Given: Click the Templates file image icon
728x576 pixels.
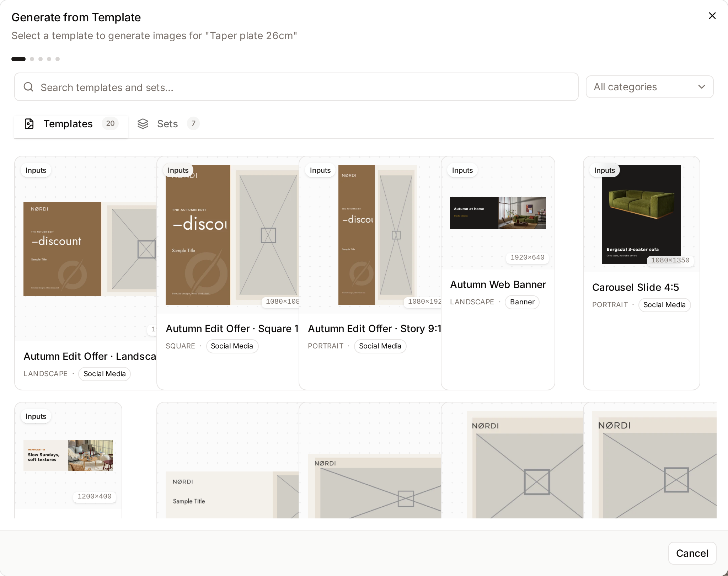Looking at the screenshot, I should coord(29,124).
